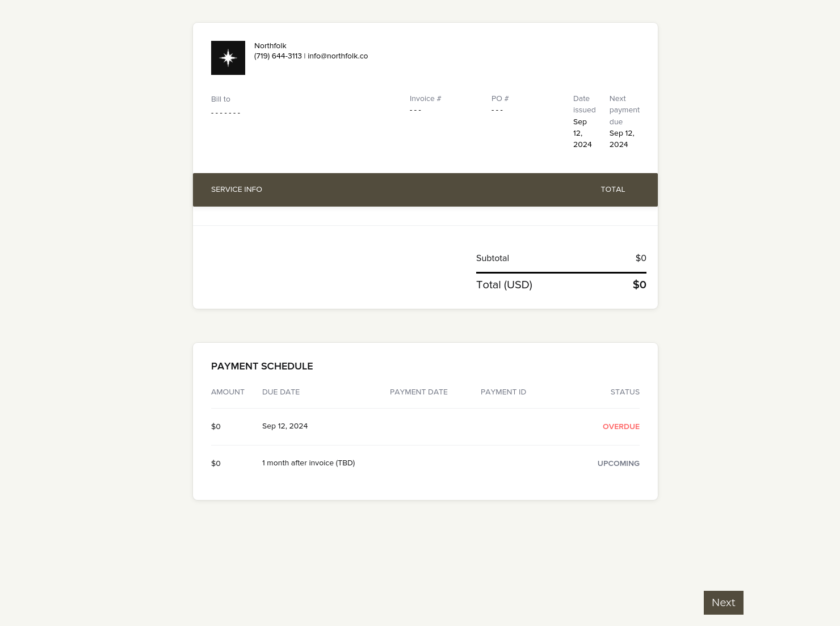
Task: Click the 1 month after invoice (TBD) due date
Action: (309, 463)
